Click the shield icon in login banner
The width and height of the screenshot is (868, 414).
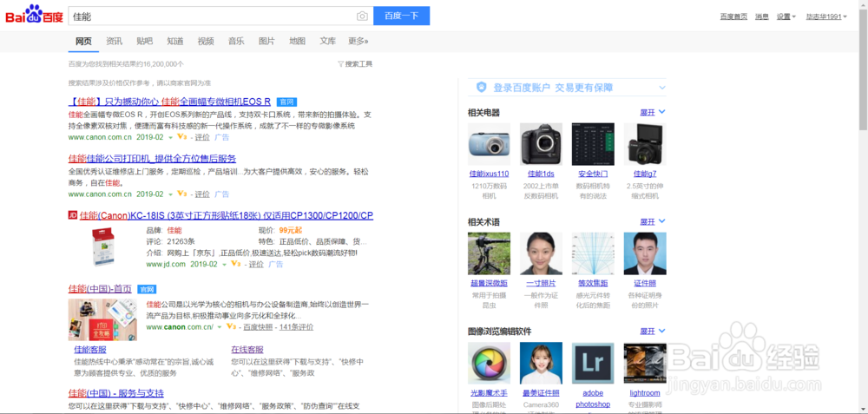[x=482, y=88]
